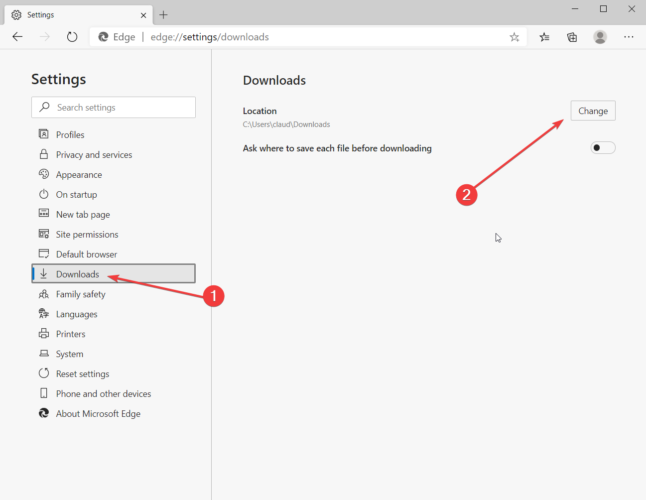Screen dimensions: 646x500
Task: Open a new tab with plus button
Action: [164, 15]
